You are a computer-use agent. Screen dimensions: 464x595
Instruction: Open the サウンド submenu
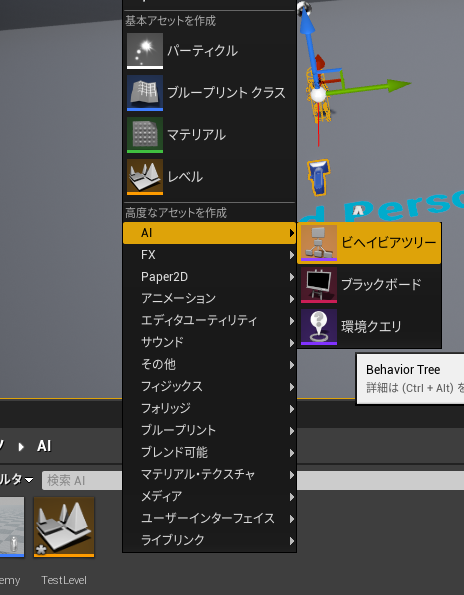(209, 343)
